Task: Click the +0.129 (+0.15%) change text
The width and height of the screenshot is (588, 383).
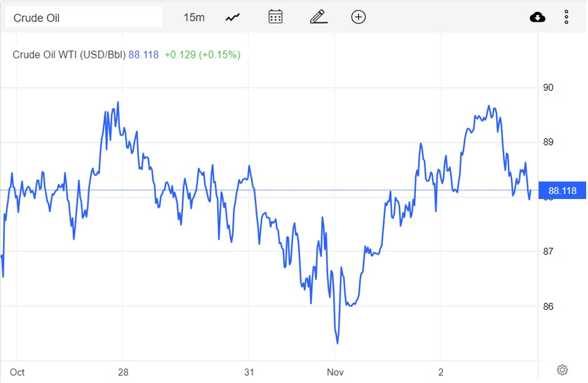Action: tap(202, 55)
